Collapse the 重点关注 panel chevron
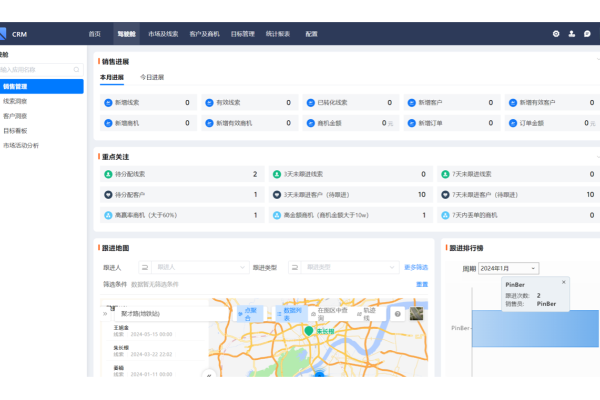This screenshot has height=400, width=600. coord(598,157)
